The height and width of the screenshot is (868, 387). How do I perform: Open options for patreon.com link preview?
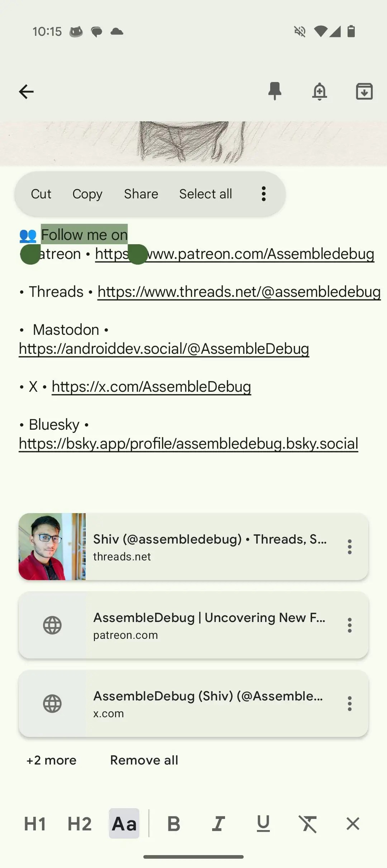tap(350, 625)
